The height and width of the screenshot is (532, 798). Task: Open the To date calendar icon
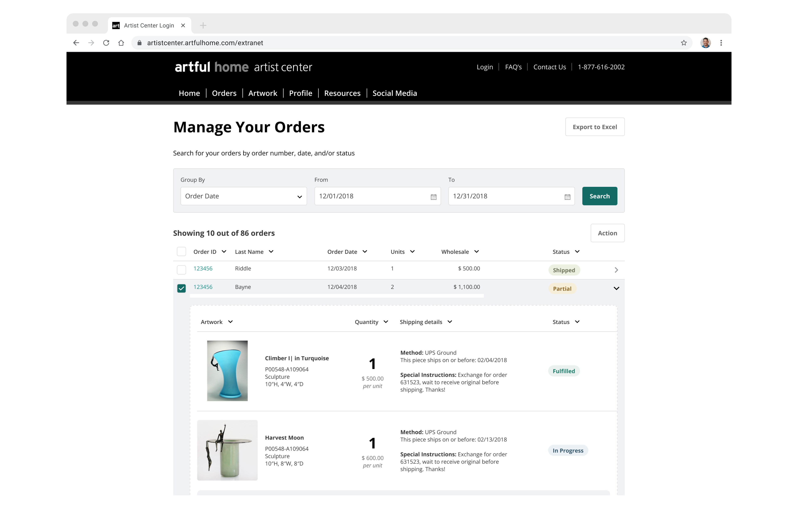(x=567, y=197)
